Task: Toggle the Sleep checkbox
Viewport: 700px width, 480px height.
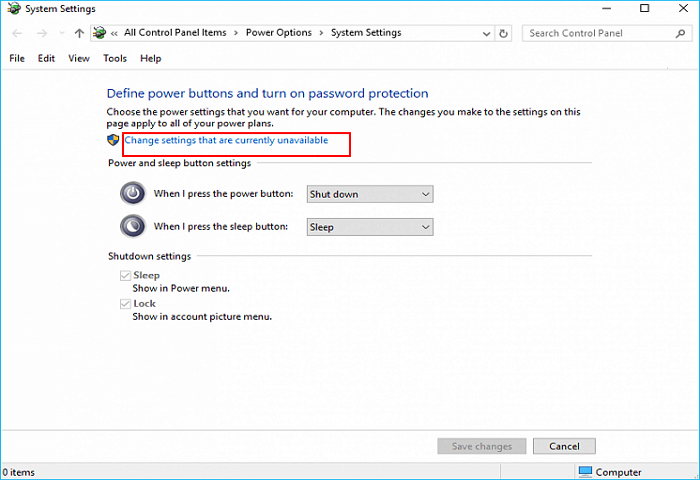Action: click(x=125, y=275)
